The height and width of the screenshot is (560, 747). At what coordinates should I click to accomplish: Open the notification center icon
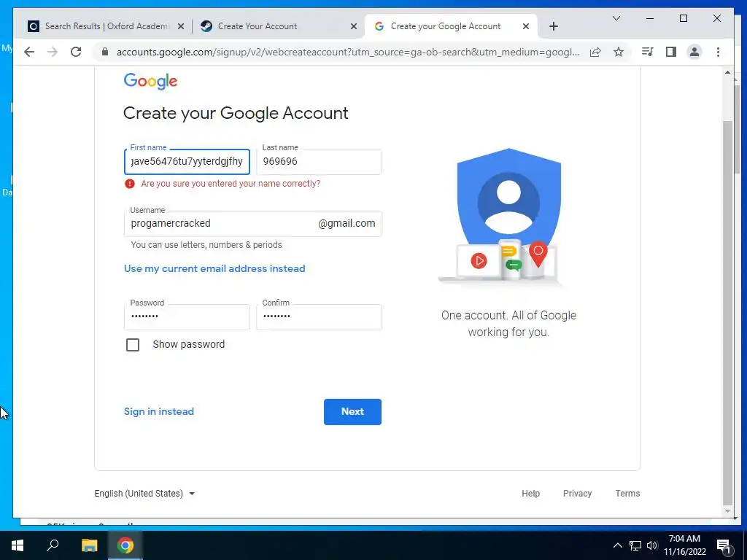tap(724, 545)
